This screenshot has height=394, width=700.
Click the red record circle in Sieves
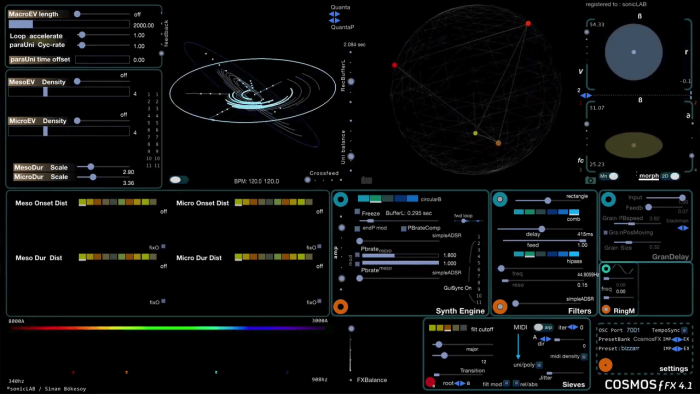430,382
